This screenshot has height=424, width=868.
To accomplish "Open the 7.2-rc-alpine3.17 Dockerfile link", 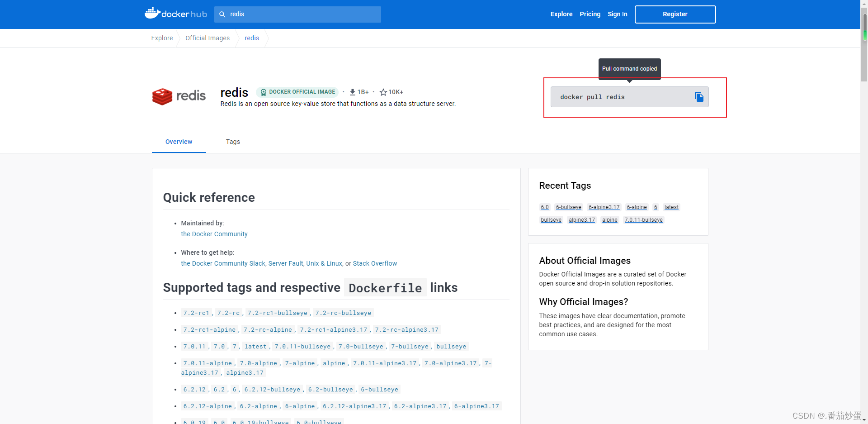I will (x=406, y=329).
